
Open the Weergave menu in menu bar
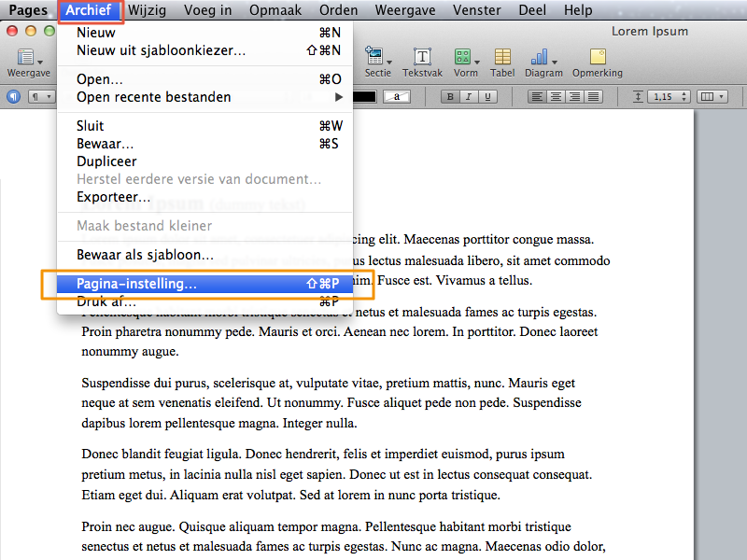pos(405,10)
